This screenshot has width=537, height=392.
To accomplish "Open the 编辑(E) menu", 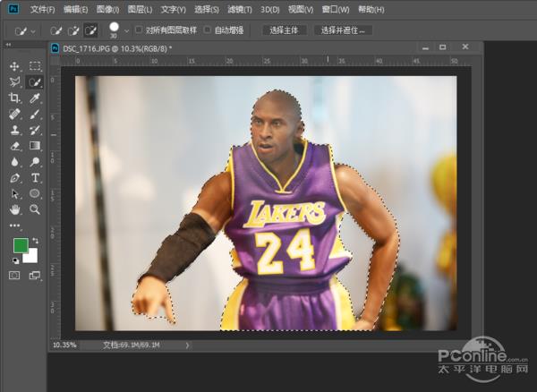I will 75,10.
